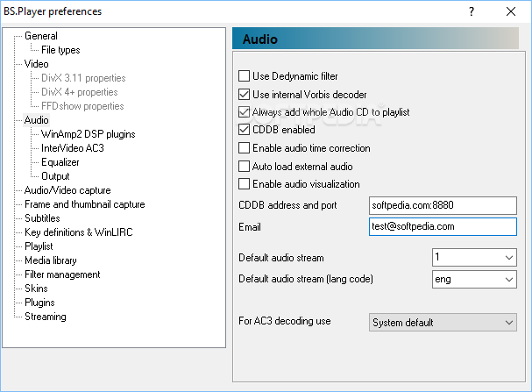Select FFDshow properties item

[x=82, y=106]
